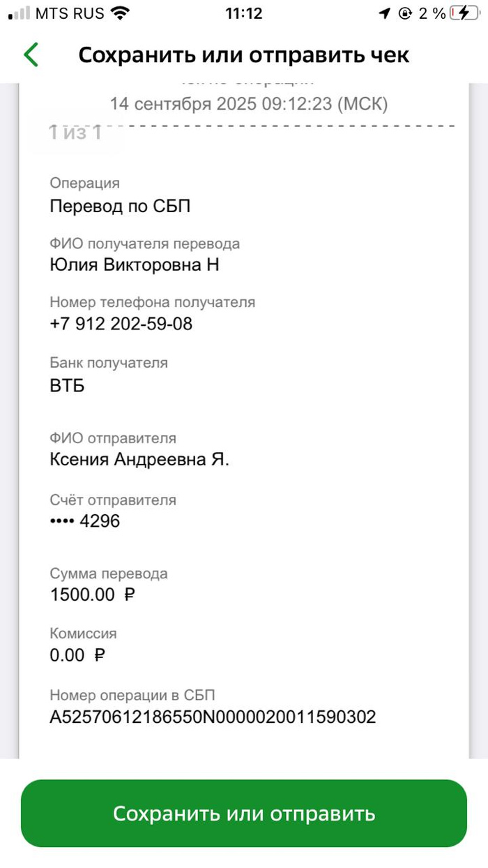Tap the СБП operation number
The height and width of the screenshot is (868, 488).
pos(213,717)
